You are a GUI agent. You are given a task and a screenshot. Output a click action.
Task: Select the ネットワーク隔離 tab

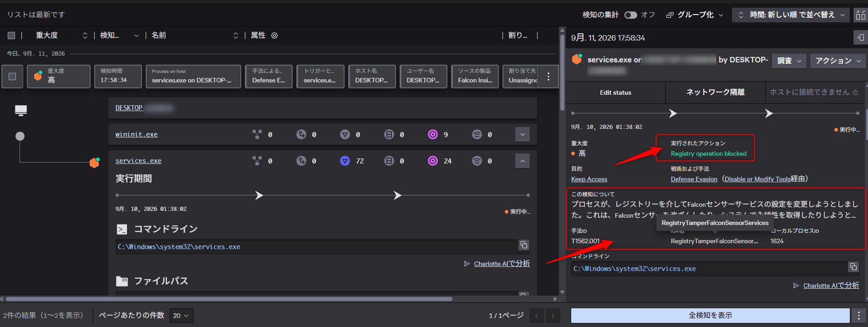(715, 92)
